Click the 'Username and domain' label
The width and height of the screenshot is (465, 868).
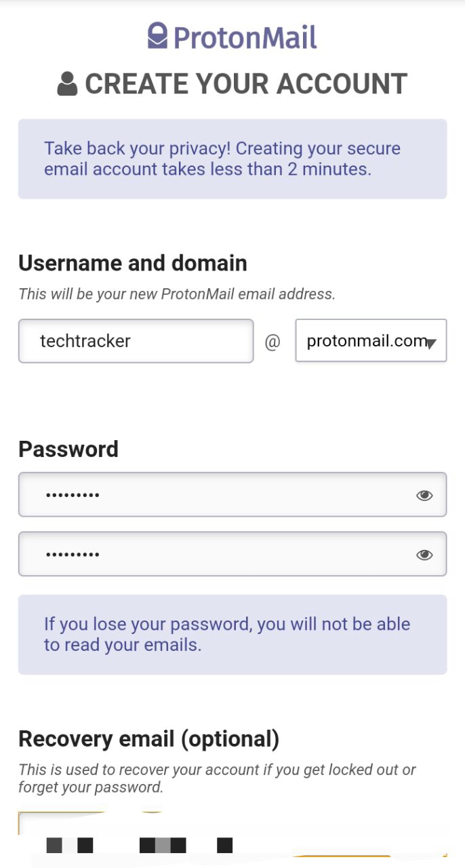click(133, 263)
